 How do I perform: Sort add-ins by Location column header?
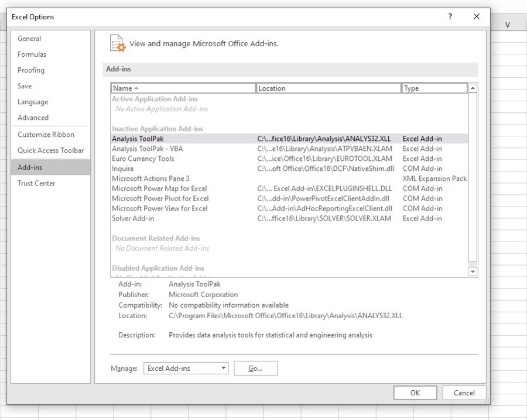coord(328,88)
